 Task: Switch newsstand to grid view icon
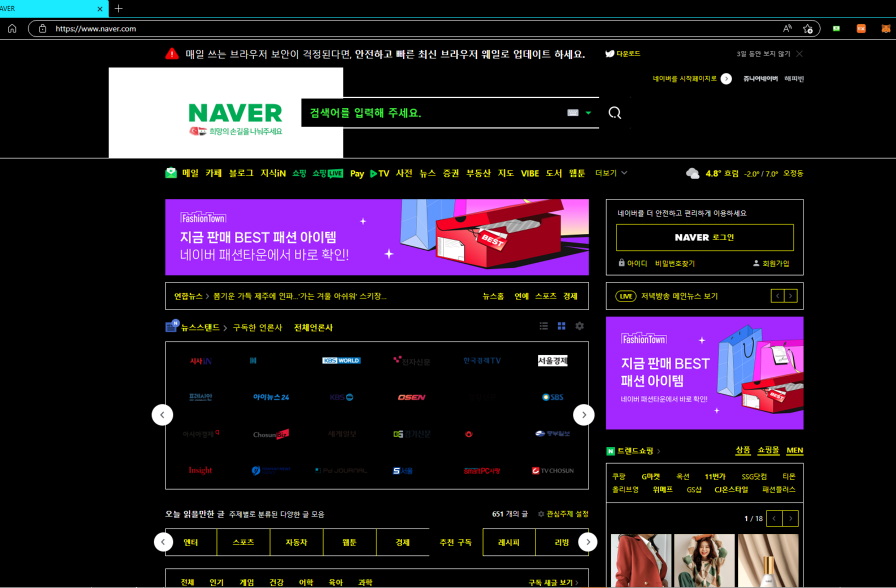point(562,326)
